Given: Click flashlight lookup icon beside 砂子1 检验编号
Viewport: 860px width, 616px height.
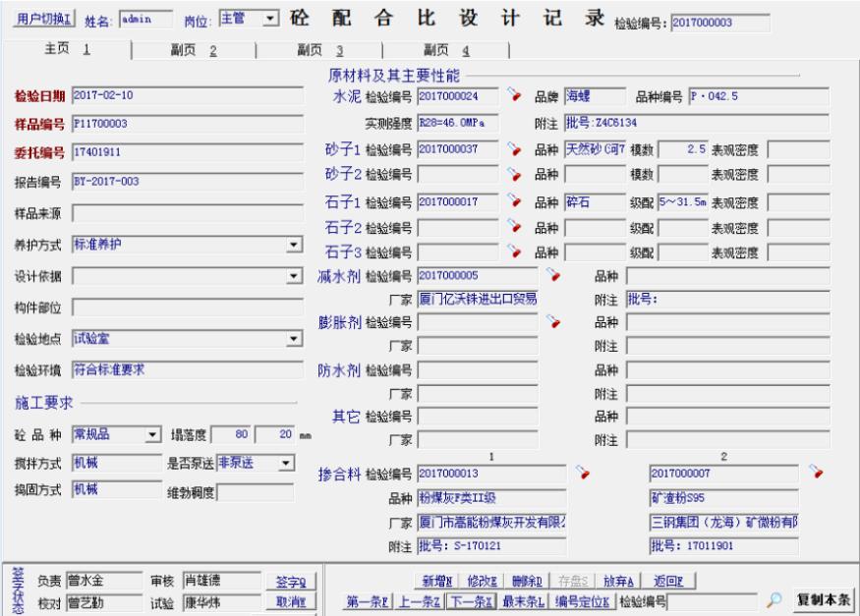Looking at the screenshot, I should tap(514, 148).
